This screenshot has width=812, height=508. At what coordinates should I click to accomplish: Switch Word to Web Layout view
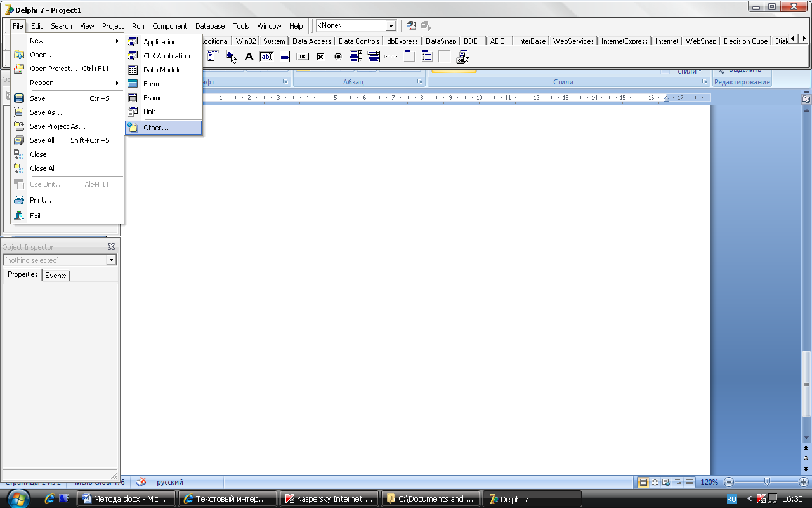click(x=666, y=482)
